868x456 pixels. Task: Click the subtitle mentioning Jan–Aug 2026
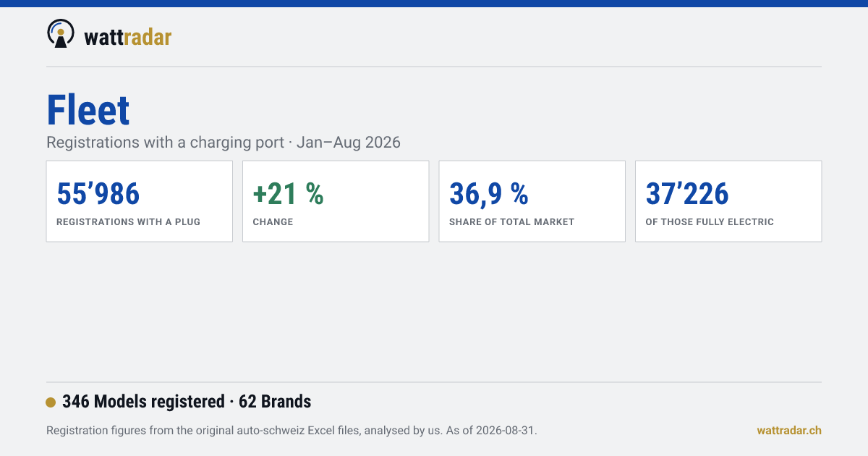224,143
